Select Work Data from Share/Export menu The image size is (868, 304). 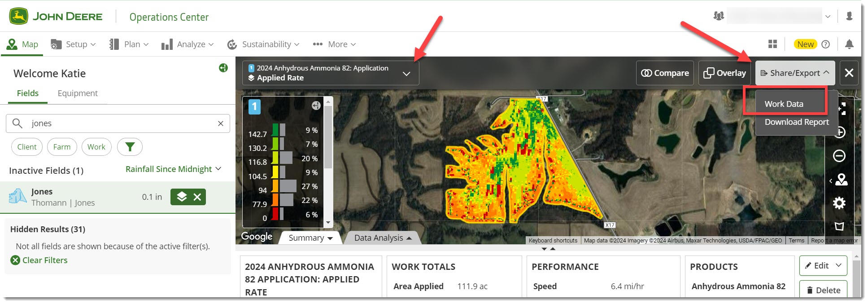pyautogui.click(x=784, y=104)
